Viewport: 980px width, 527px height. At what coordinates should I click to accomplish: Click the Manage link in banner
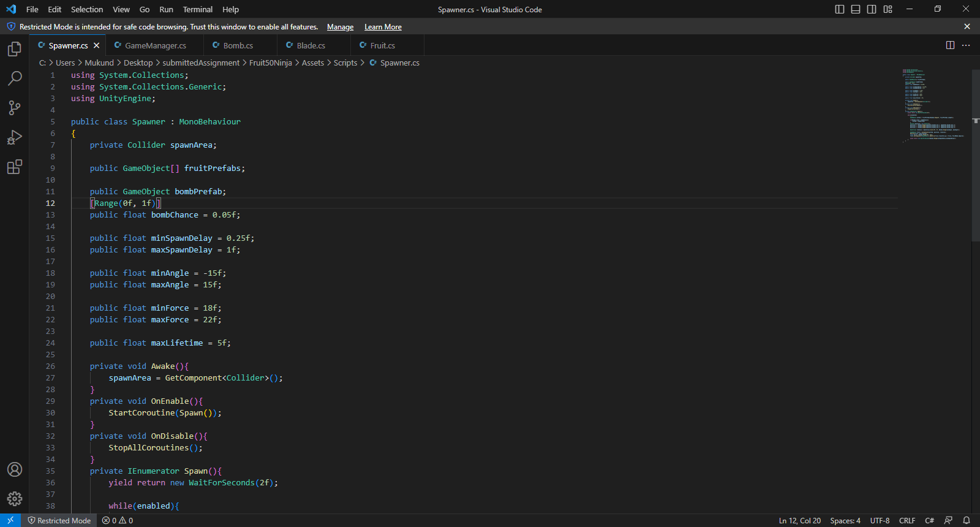pyautogui.click(x=340, y=27)
